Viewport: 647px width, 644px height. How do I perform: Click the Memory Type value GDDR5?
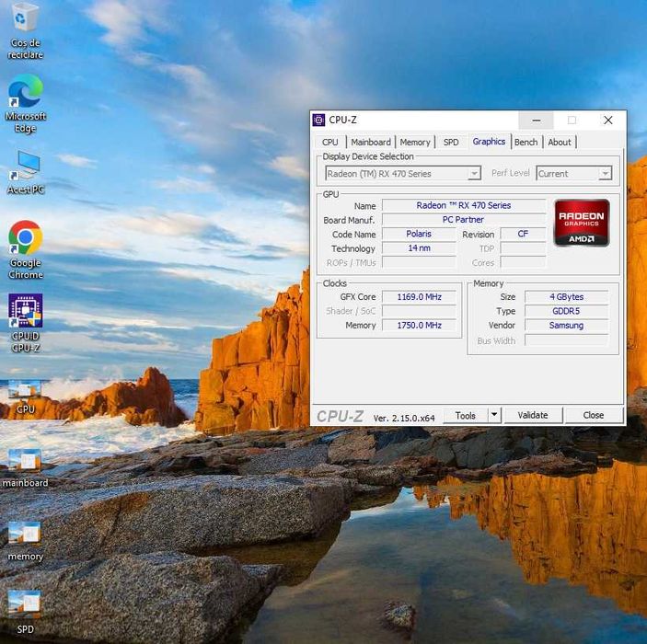point(567,311)
